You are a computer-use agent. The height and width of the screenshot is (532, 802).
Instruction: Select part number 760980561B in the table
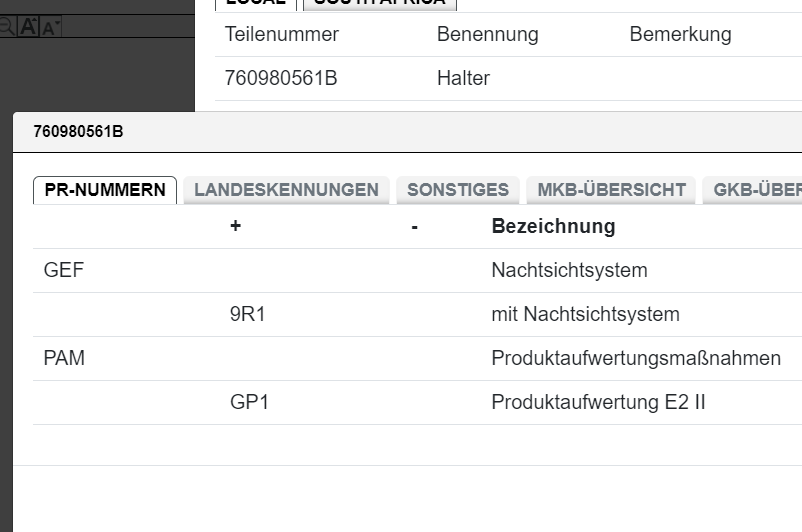click(x=281, y=78)
